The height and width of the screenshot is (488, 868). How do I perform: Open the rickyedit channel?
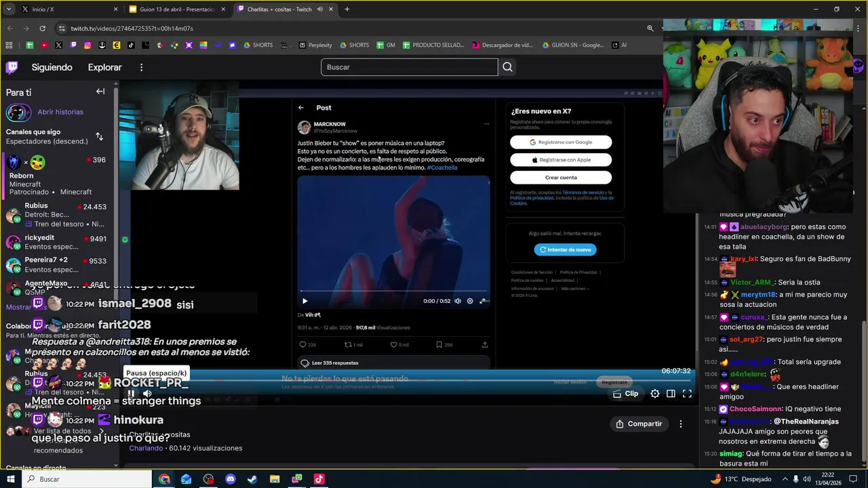pyautogui.click(x=58, y=243)
